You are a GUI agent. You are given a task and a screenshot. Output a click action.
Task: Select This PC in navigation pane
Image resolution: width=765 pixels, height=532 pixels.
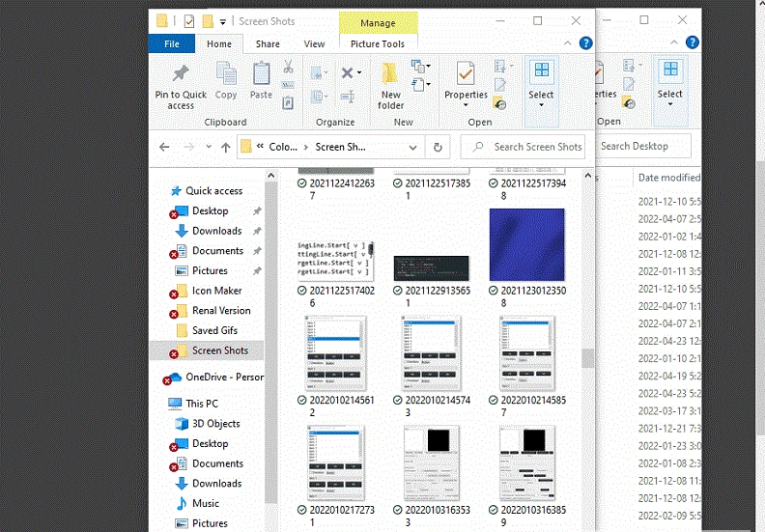click(x=202, y=404)
